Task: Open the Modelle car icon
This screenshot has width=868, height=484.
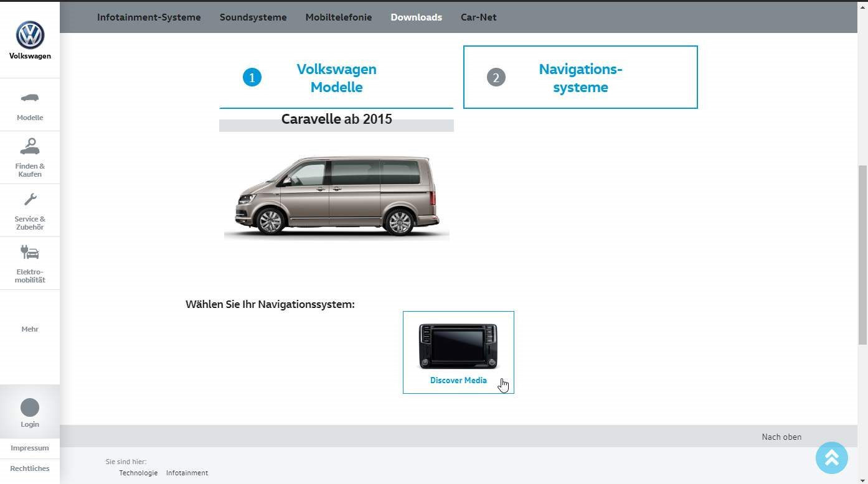Action: click(30, 98)
